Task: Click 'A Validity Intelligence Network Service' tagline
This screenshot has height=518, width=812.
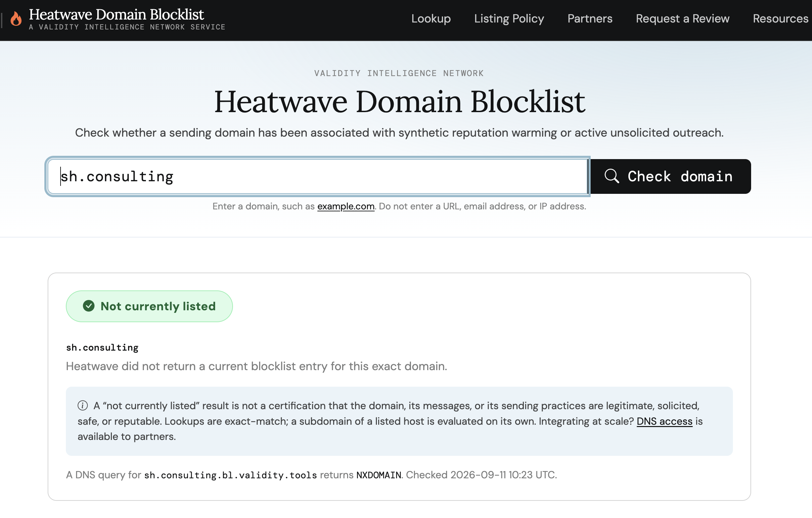Action: click(127, 27)
